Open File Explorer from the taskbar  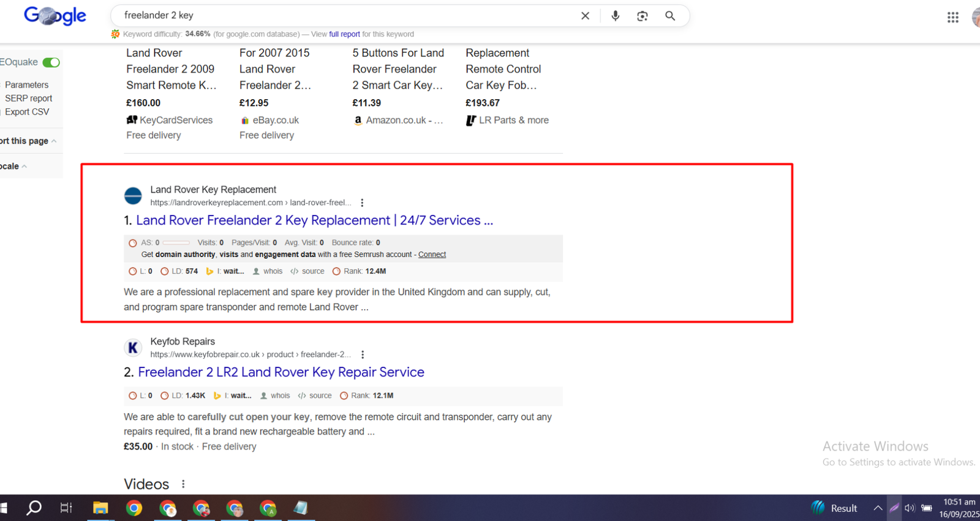[x=100, y=508]
